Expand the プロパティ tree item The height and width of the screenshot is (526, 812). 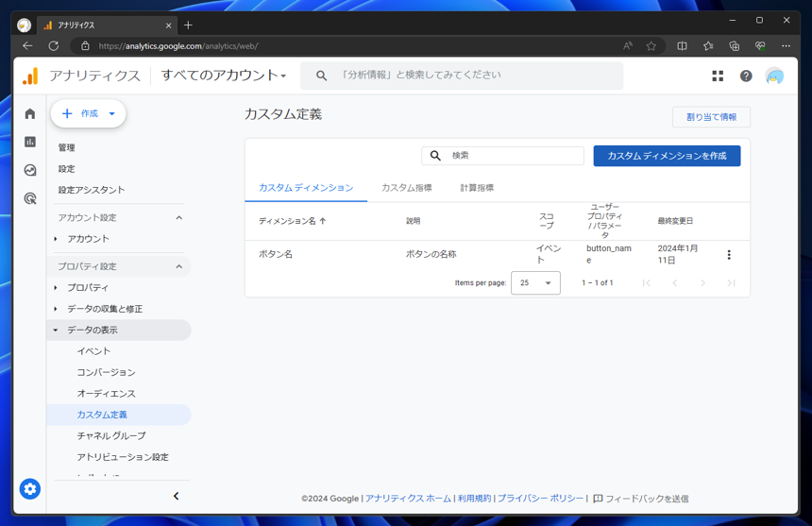click(x=56, y=287)
